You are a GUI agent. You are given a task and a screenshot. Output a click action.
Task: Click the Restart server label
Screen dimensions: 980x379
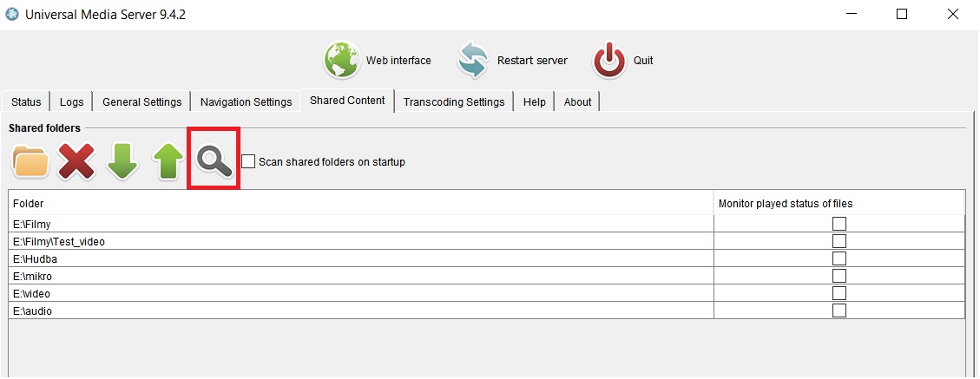click(532, 61)
